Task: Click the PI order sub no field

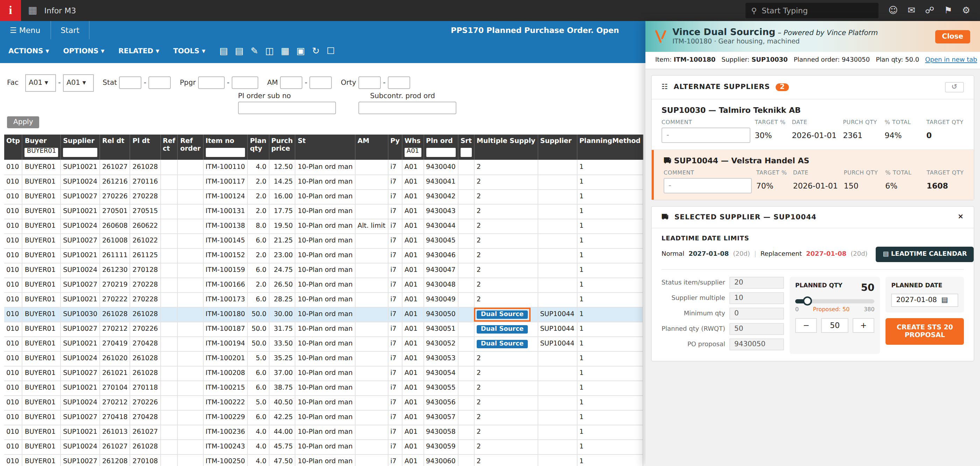Action: click(x=287, y=108)
